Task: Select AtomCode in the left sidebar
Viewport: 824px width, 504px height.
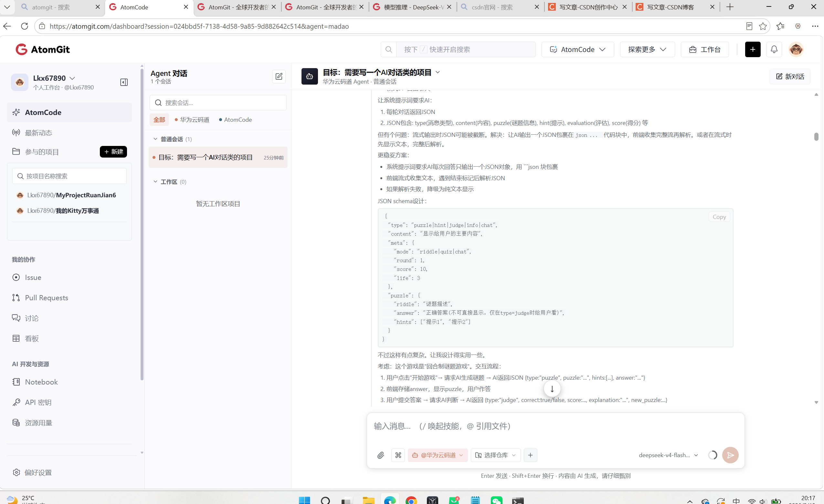Action: [69, 112]
